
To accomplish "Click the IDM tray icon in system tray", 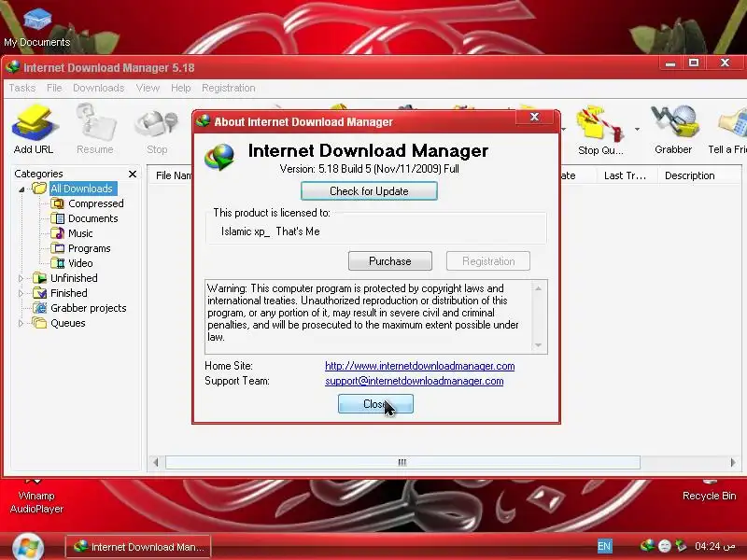I will 647,546.
